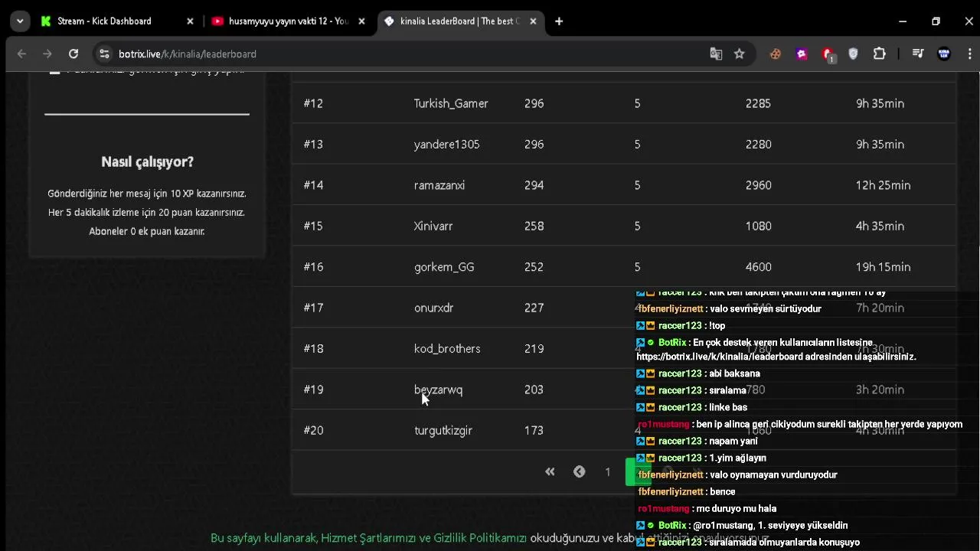Jump to first leaderboard page
The width and height of the screenshot is (980, 551).
(550, 472)
